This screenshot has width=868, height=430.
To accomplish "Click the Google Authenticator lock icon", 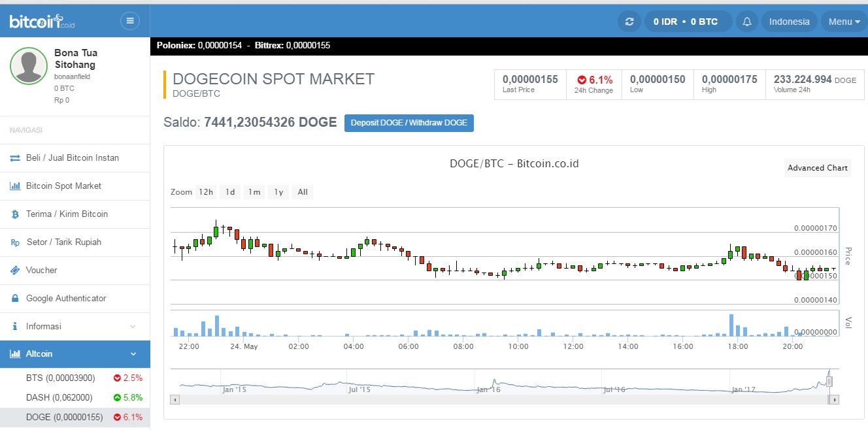I will coord(15,299).
